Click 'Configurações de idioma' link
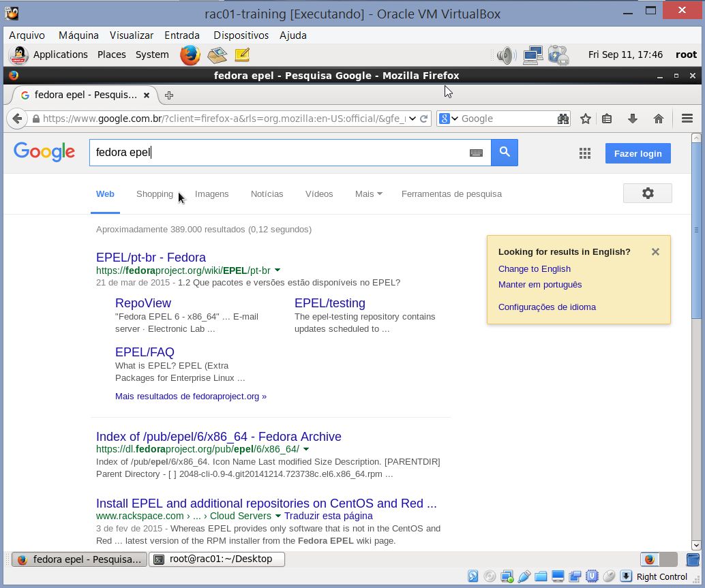 click(x=547, y=307)
